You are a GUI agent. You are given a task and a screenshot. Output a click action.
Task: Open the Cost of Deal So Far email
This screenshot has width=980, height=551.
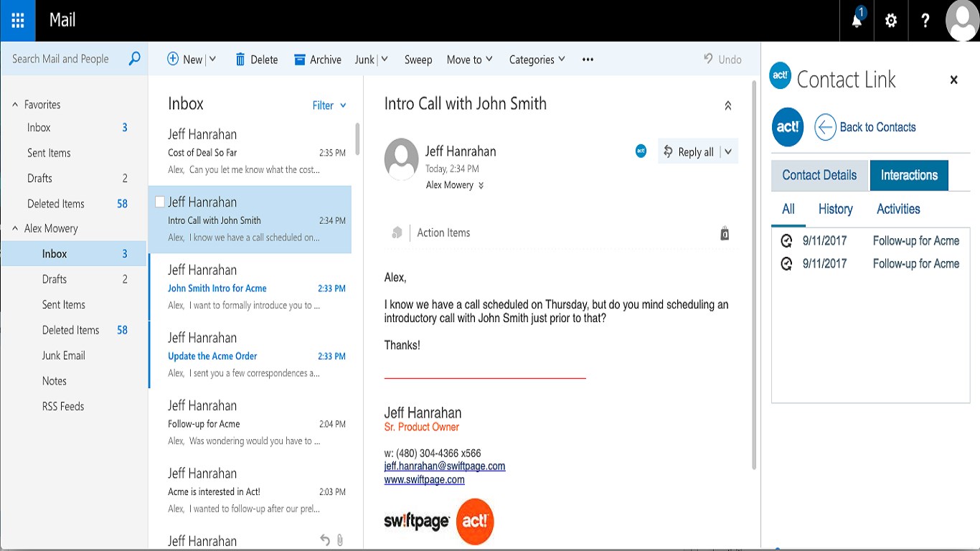pyautogui.click(x=250, y=151)
